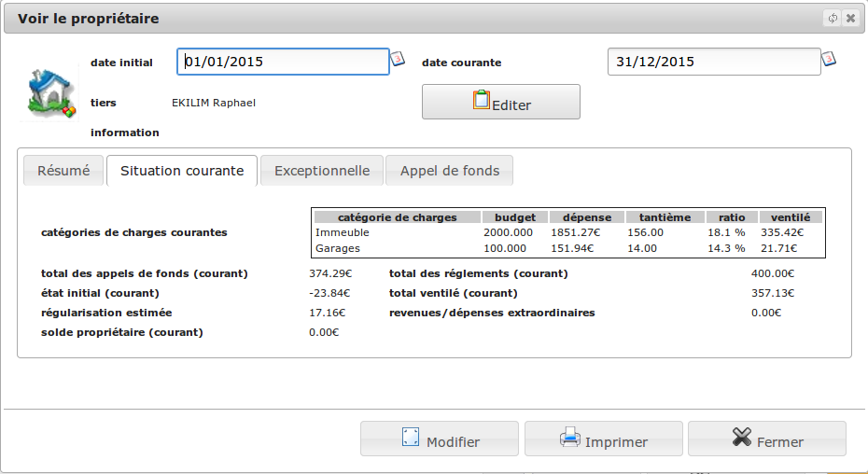Open the calendar picker for date initial

click(x=397, y=60)
